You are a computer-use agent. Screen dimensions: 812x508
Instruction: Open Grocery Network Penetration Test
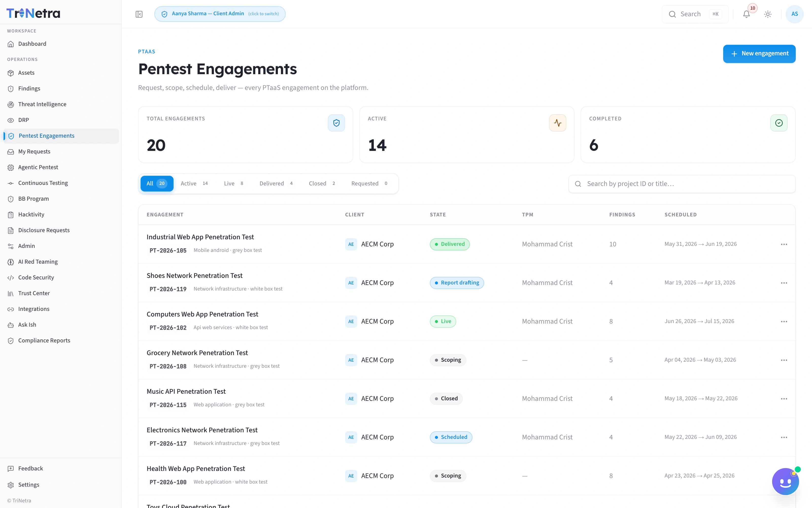coord(197,353)
